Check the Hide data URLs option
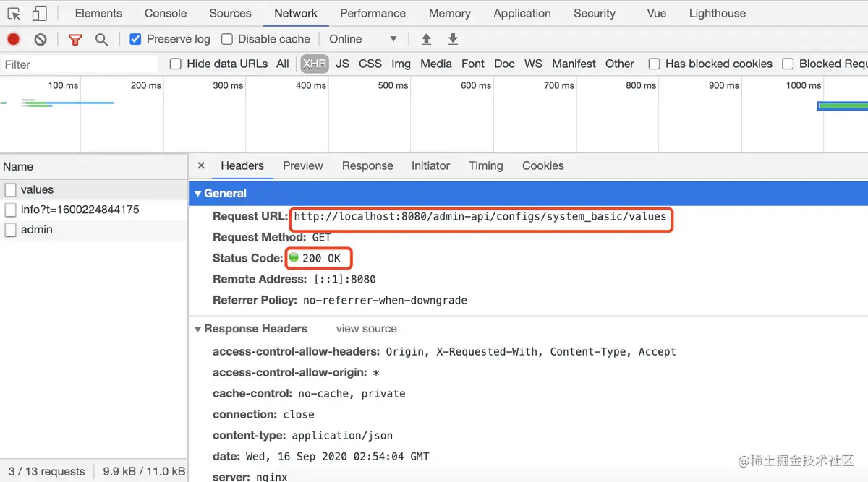This screenshot has height=482, width=868. (x=175, y=64)
